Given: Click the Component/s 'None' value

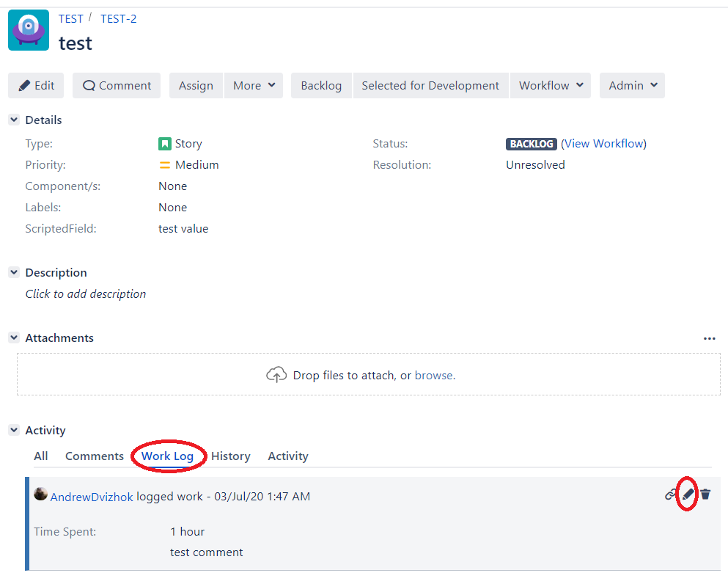Looking at the screenshot, I should 173,186.
